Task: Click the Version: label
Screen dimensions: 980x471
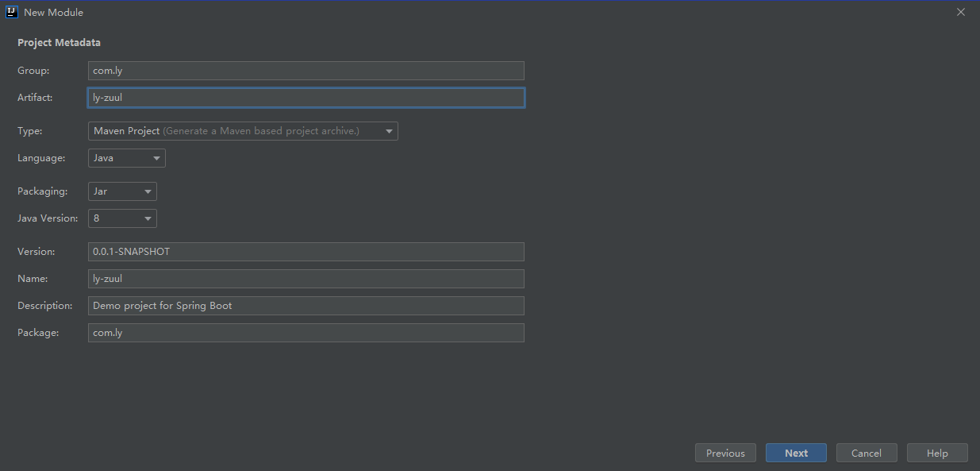Action: pyautogui.click(x=37, y=252)
